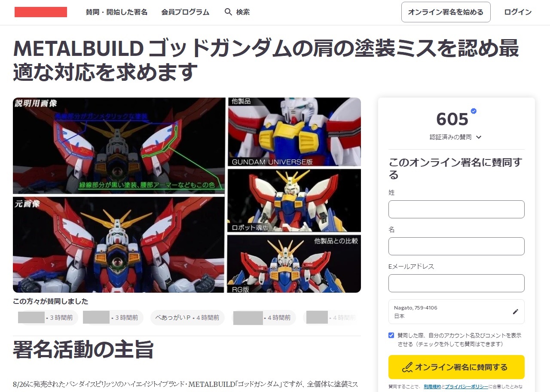Screen dimensions: 550x392
Task: Click the signature pen icon on yellow button
Action: pyautogui.click(x=406, y=367)
